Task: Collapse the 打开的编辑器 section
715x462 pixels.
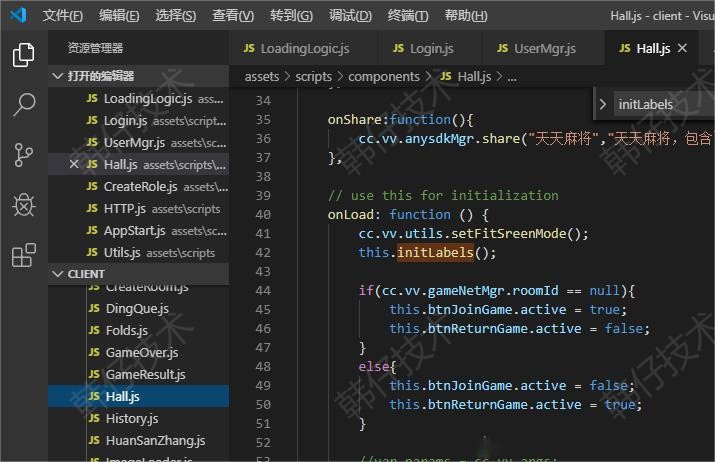Action: tap(138, 76)
